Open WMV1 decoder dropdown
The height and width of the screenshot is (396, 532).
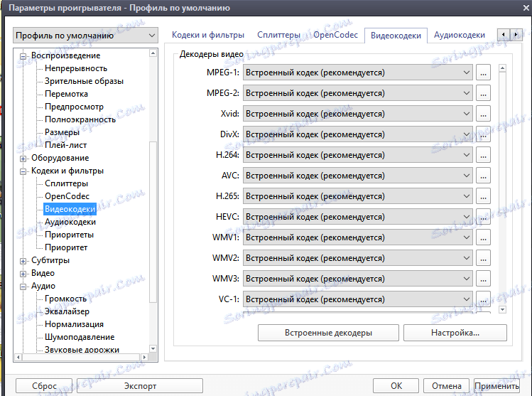[357, 237]
